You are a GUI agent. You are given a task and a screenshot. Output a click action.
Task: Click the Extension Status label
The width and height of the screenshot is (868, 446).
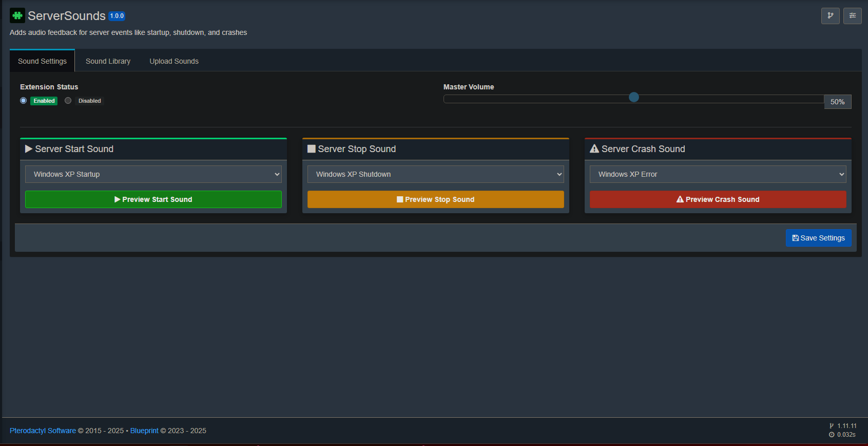click(49, 87)
